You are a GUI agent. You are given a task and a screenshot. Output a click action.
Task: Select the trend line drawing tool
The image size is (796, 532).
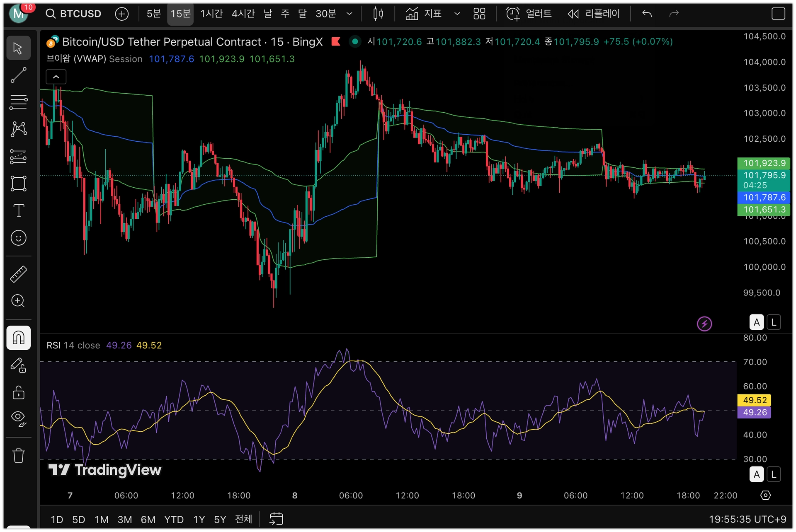point(18,75)
